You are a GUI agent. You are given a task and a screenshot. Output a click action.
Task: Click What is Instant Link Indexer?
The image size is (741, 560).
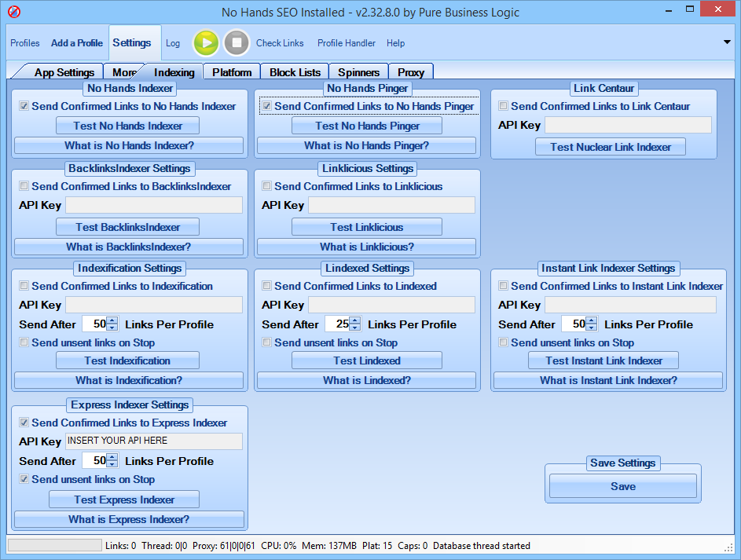[x=608, y=381]
